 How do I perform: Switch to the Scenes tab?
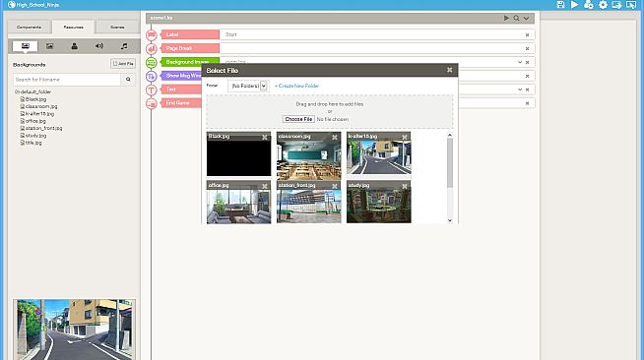pyautogui.click(x=117, y=28)
